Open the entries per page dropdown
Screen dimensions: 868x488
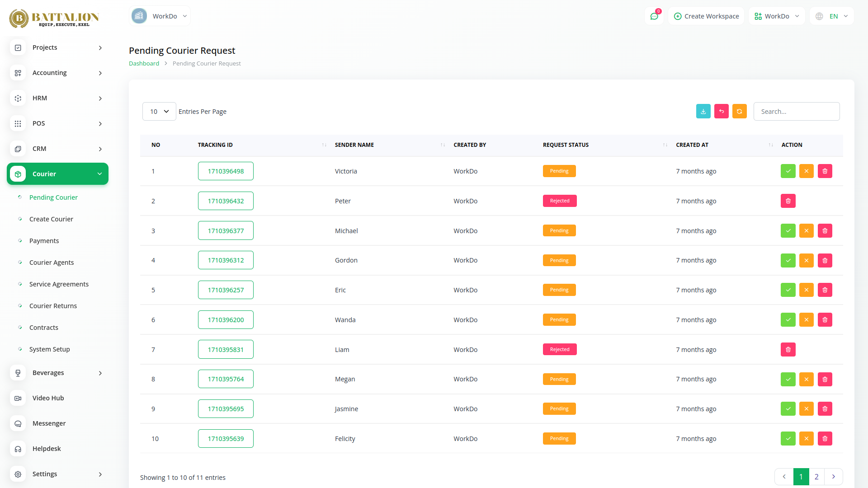click(x=159, y=112)
